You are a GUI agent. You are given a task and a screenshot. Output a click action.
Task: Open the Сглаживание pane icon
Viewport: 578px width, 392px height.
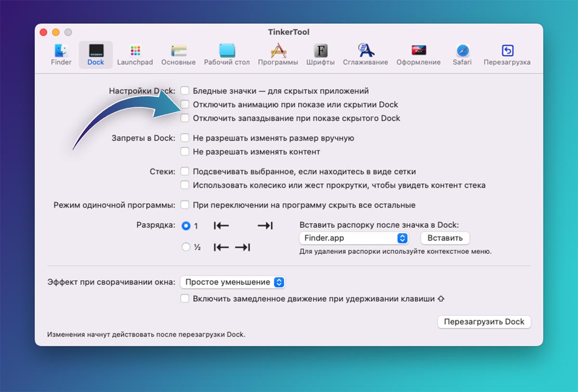pyautogui.click(x=365, y=51)
